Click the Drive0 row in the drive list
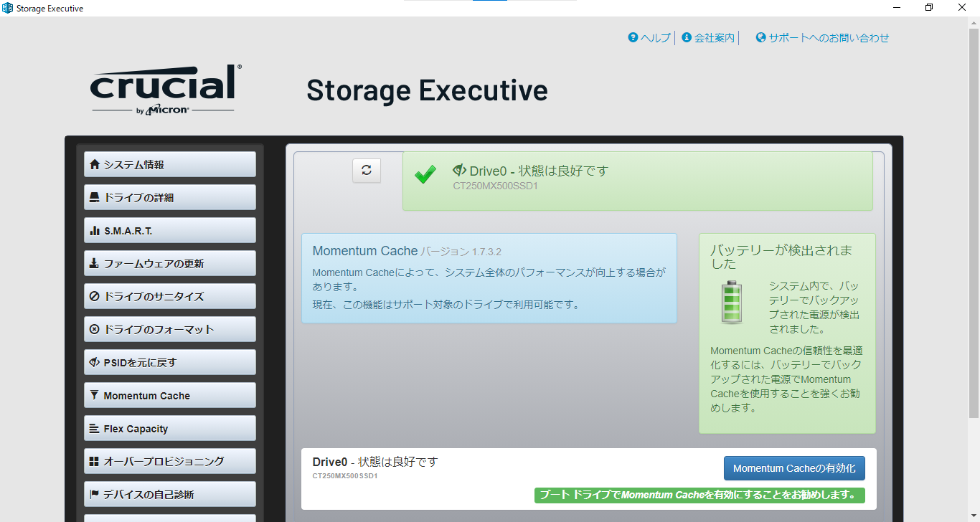 click(589, 479)
